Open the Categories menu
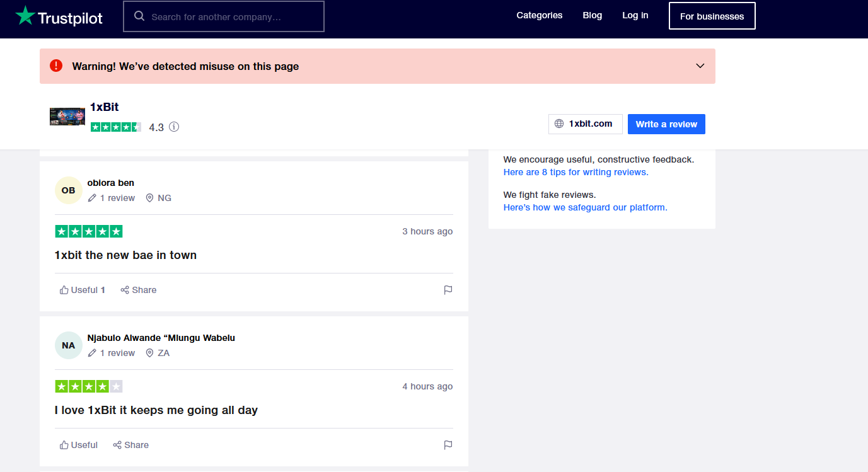Viewport: 868px width, 472px height. (539, 15)
